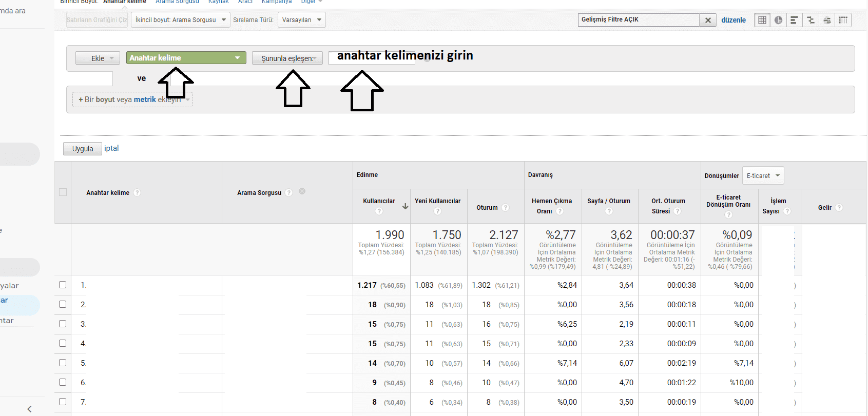
Task: Clear advanced filter with the X icon
Action: 708,20
